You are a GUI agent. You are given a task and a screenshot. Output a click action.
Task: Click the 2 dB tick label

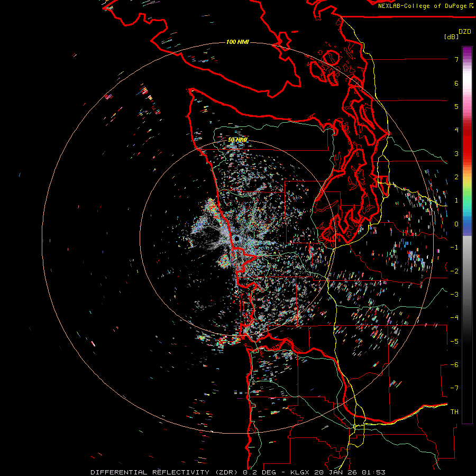[456, 177]
